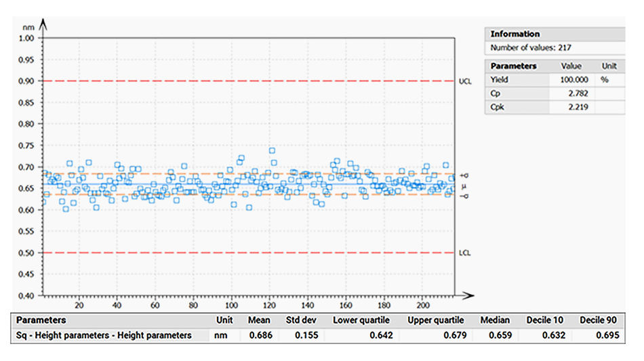Click the Upper quartile column header

click(x=435, y=320)
